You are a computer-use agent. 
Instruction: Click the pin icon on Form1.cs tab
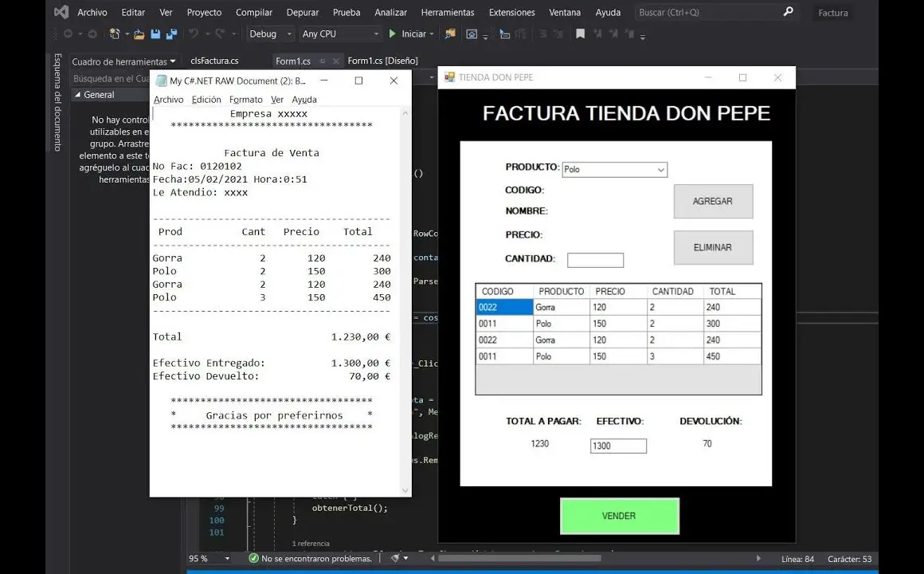tap(323, 61)
